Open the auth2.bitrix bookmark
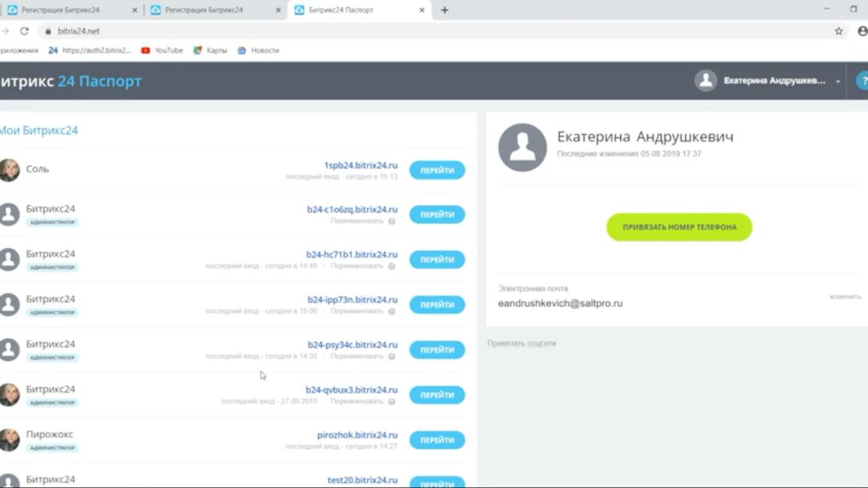The image size is (868, 488). click(90, 50)
